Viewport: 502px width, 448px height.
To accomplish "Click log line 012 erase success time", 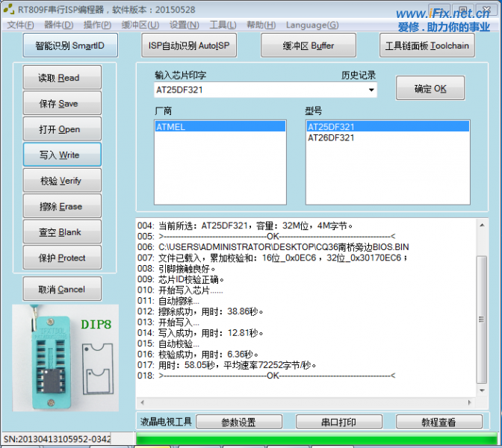I will coord(200,311).
